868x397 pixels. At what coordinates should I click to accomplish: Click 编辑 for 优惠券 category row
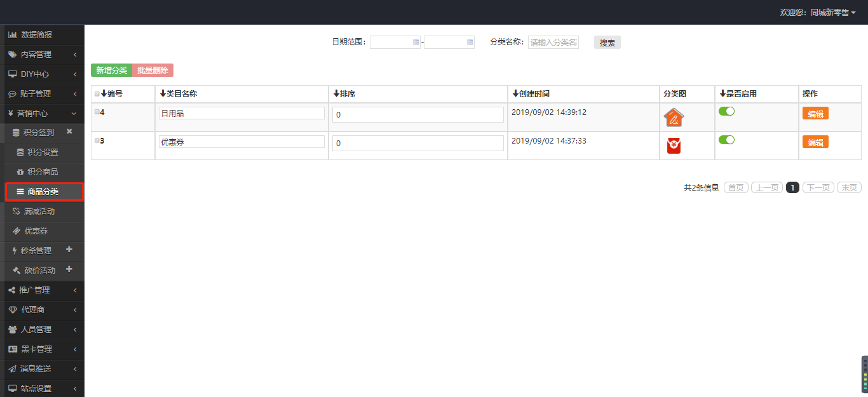point(815,142)
